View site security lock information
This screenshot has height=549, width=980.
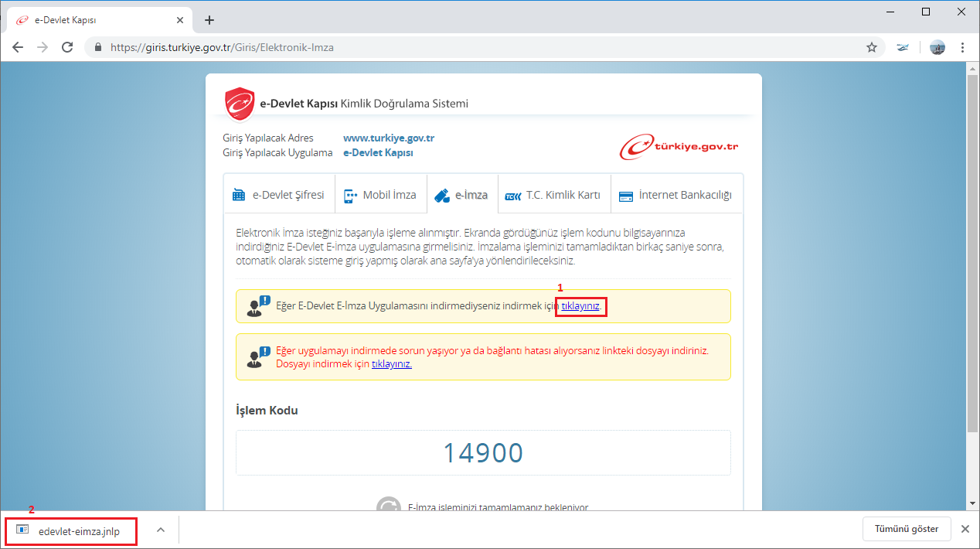[x=98, y=47]
